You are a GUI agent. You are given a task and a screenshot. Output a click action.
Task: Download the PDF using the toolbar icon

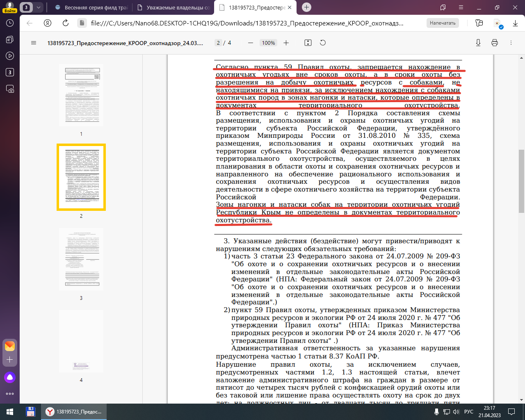478,43
